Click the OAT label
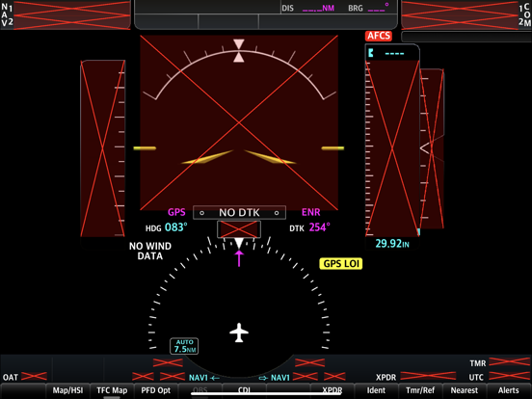The width and height of the screenshot is (532, 399). tap(11, 378)
